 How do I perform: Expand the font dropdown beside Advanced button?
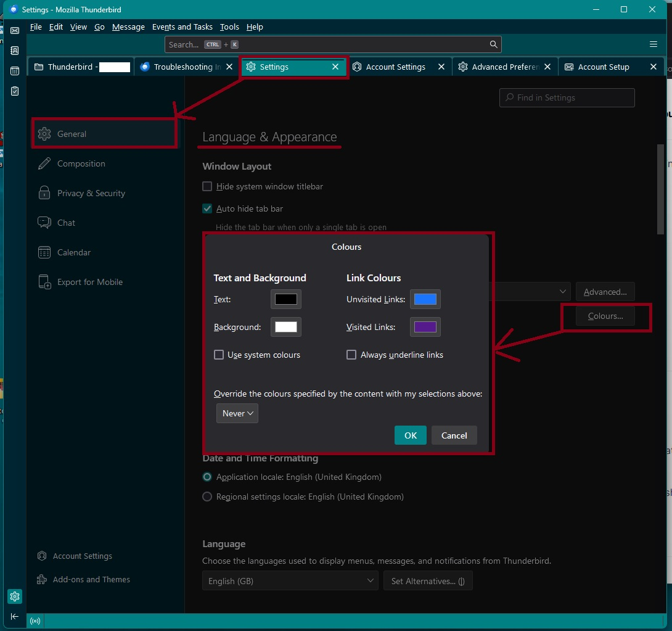[x=530, y=291]
